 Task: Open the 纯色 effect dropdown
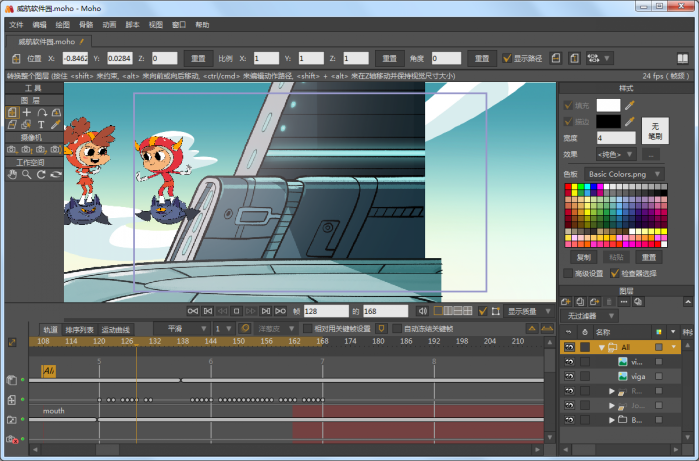pyautogui.click(x=615, y=154)
